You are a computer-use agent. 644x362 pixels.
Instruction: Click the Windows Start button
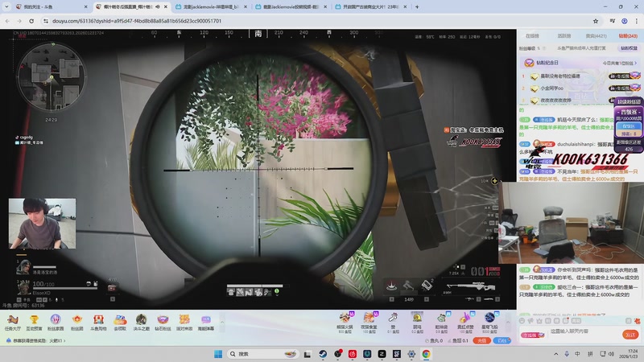click(x=218, y=354)
